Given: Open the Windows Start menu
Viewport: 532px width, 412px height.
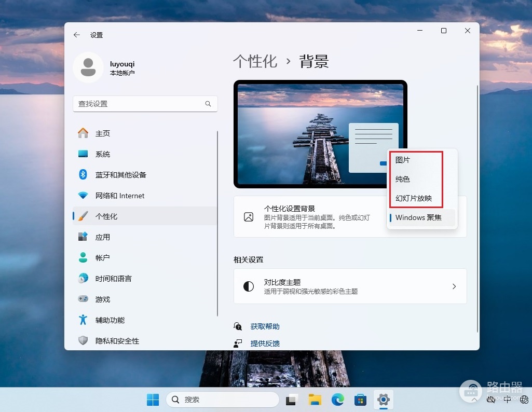Looking at the screenshot, I should point(153,400).
